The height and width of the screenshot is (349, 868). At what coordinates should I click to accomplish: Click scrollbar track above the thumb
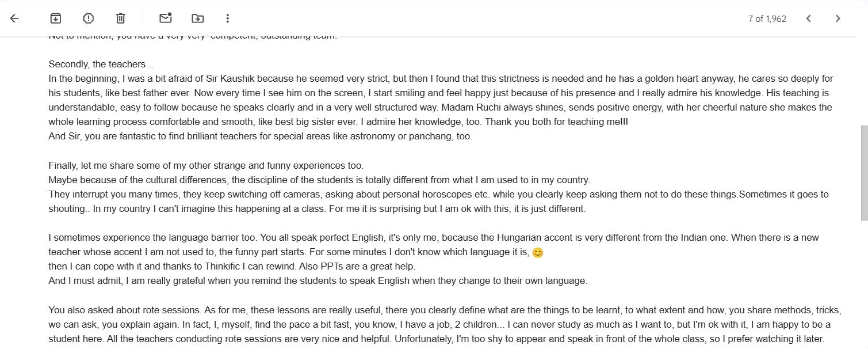[x=863, y=81]
